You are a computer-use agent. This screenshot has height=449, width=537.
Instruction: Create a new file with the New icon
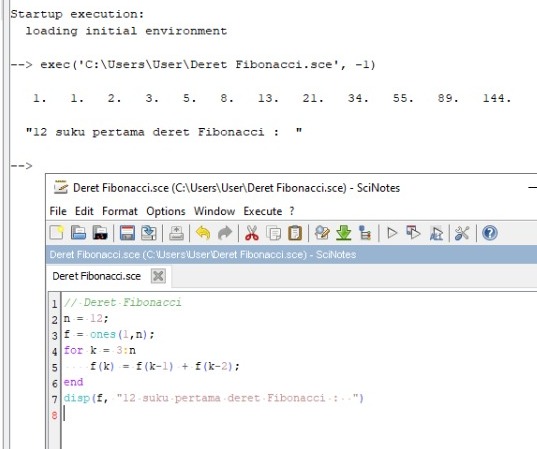point(57,233)
